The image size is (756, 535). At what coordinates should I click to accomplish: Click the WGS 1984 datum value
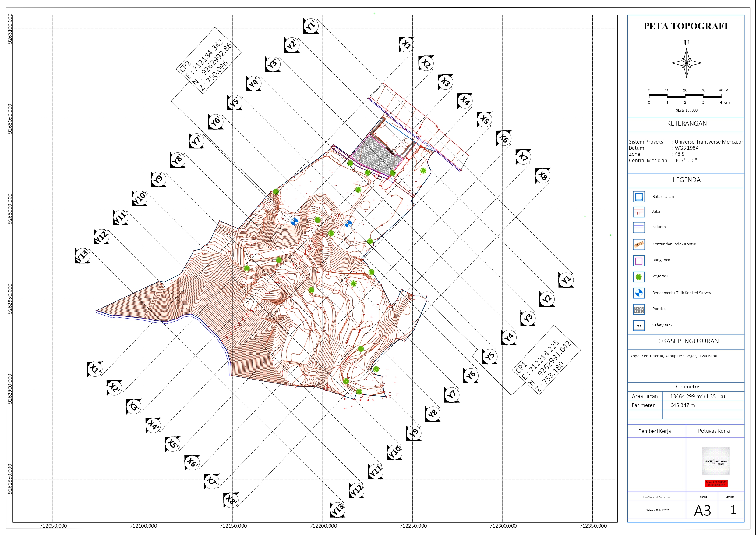pos(686,148)
